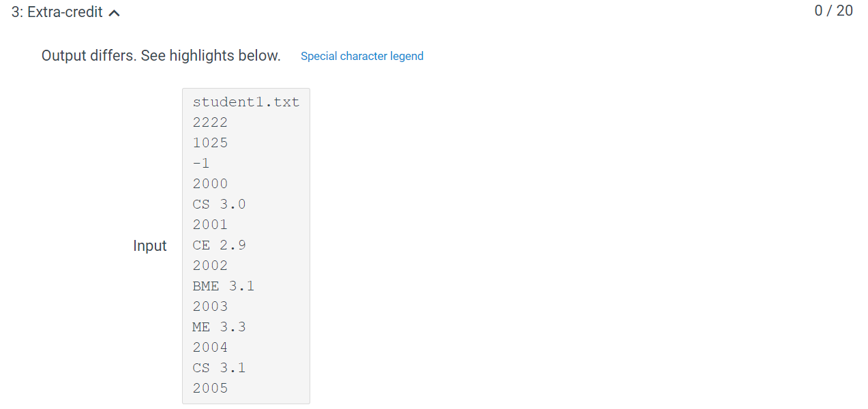
Task: Select the 'BME 3.1' record line
Action: click(223, 286)
